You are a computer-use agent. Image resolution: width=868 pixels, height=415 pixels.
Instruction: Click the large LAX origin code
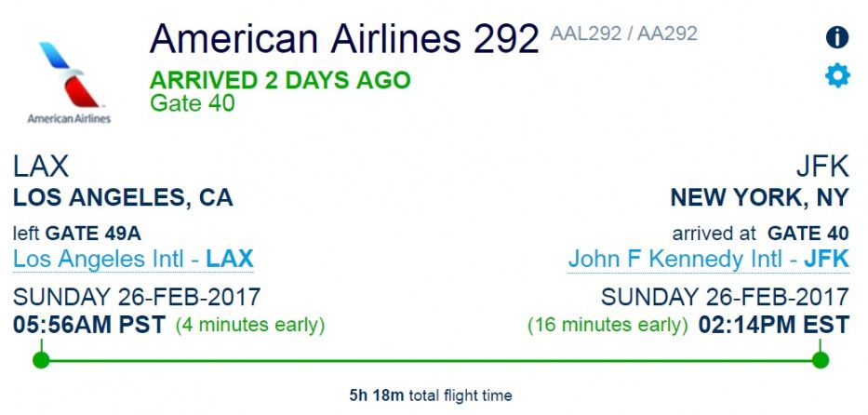pyautogui.click(x=41, y=167)
